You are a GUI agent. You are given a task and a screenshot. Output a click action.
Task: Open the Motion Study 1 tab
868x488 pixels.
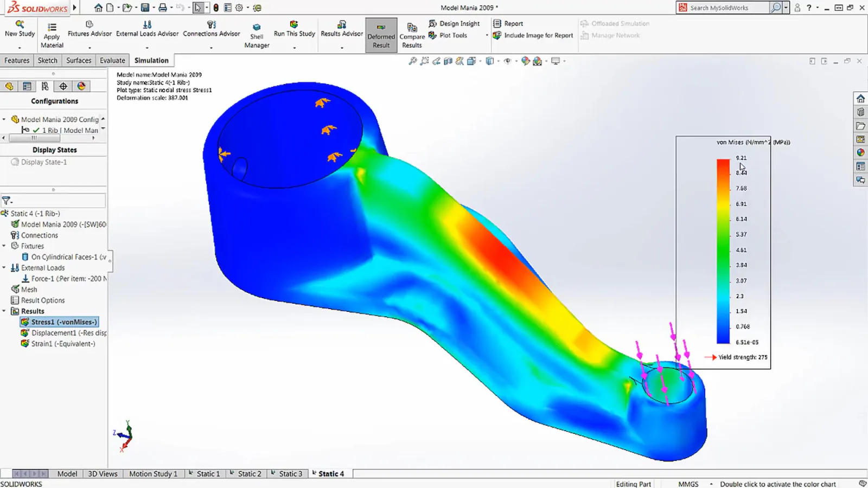pyautogui.click(x=153, y=474)
